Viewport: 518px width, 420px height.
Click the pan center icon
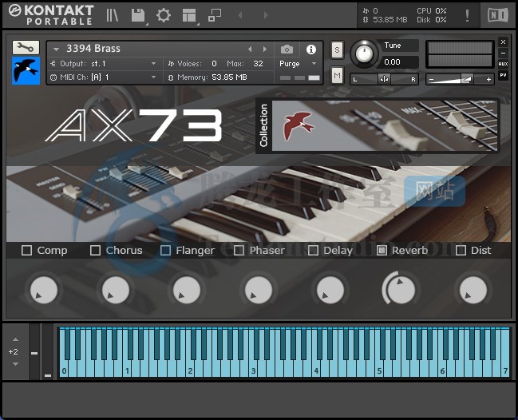(384, 79)
